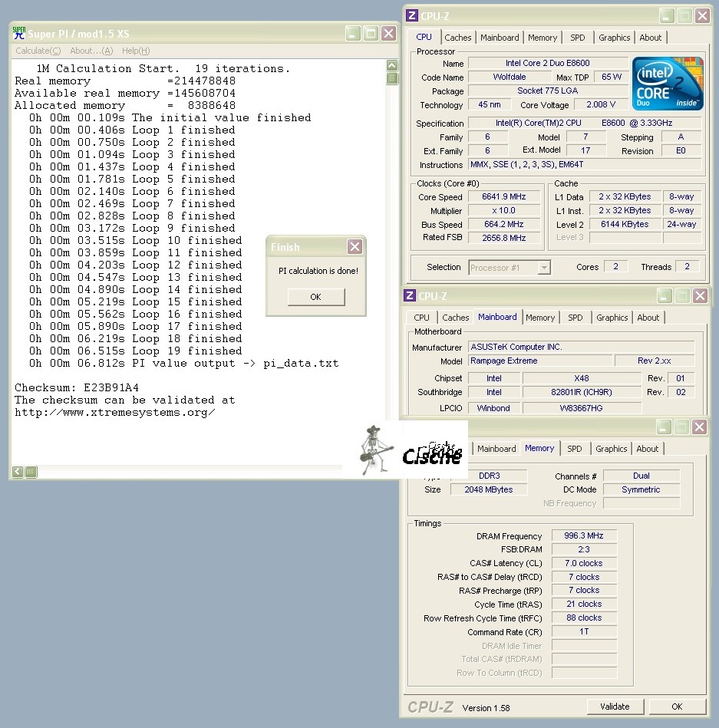Viewport: 719px width, 728px height.
Task: Click the Core Voltage value 2.008 V
Action: (x=601, y=105)
